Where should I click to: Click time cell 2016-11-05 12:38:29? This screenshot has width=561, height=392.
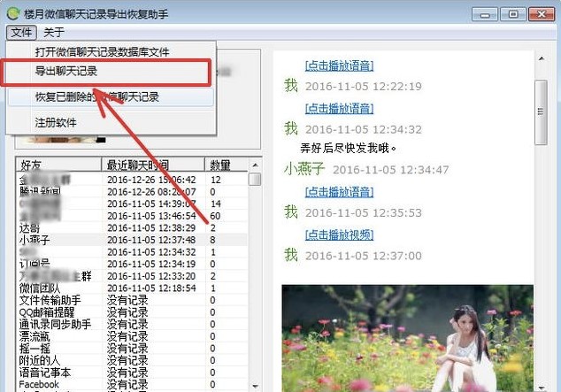[x=151, y=227]
